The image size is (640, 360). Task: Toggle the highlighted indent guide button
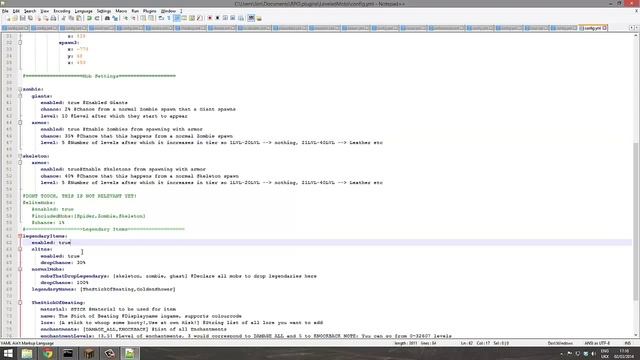[177, 18]
